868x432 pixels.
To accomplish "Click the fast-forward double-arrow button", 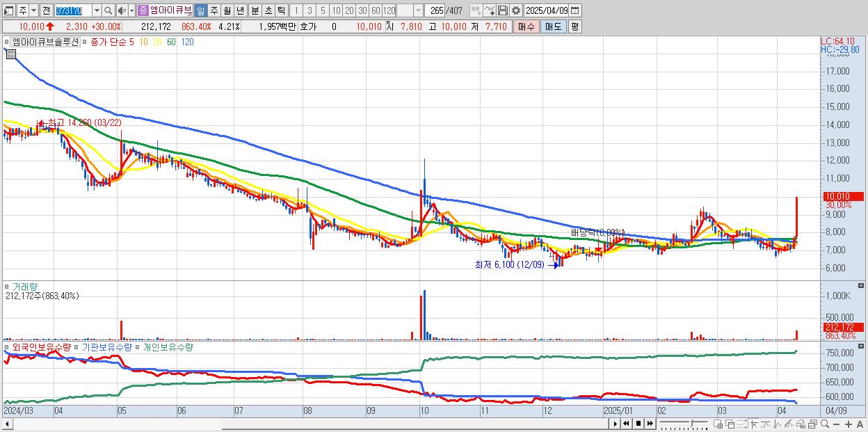I will (x=650, y=424).
